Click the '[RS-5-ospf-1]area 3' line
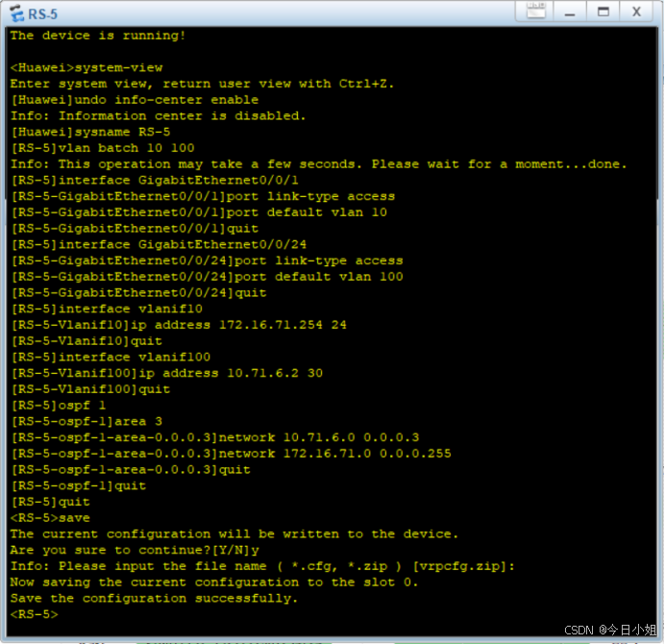 coord(86,421)
